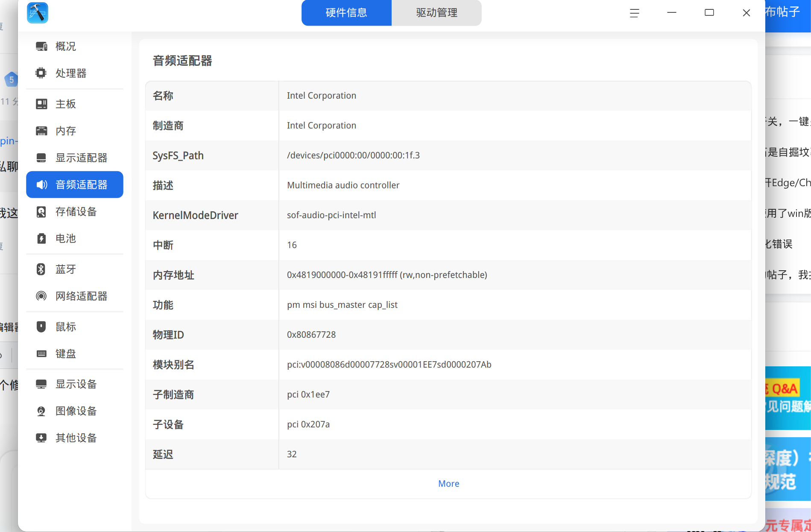This screenshot has width=811, height=532.
Task: Select the 蓝牙 Bluetooth icon
Action: point(41,269)
